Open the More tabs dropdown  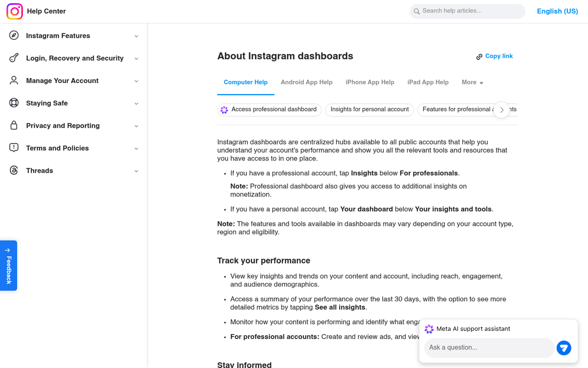[472, 82]
